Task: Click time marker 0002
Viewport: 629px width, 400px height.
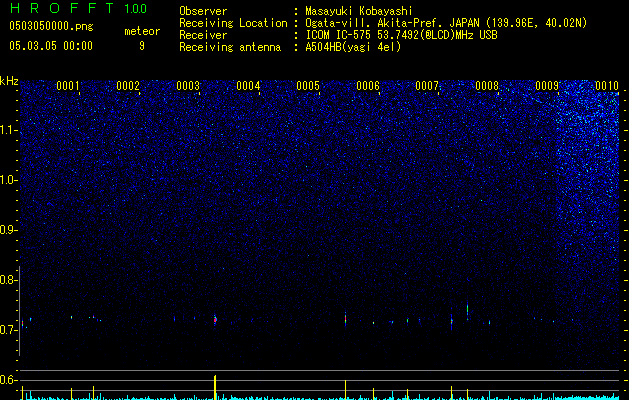Action: [x=128, y=86]
